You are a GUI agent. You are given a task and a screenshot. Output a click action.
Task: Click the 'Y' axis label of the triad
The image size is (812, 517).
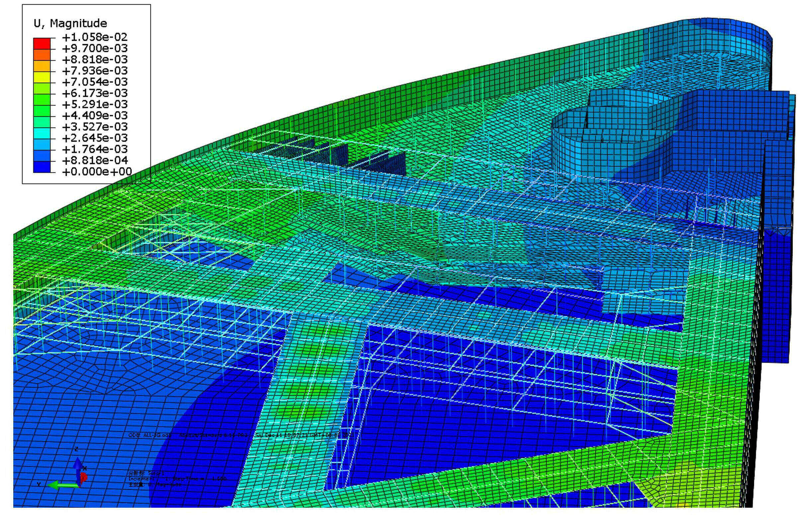(39, 484)
